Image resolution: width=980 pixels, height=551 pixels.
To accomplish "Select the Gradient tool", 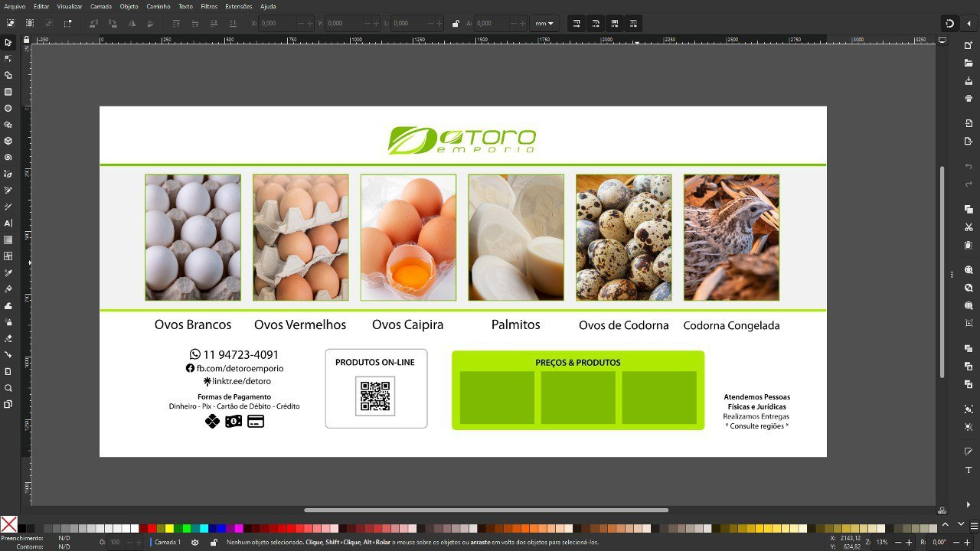I will pos(8,240).
